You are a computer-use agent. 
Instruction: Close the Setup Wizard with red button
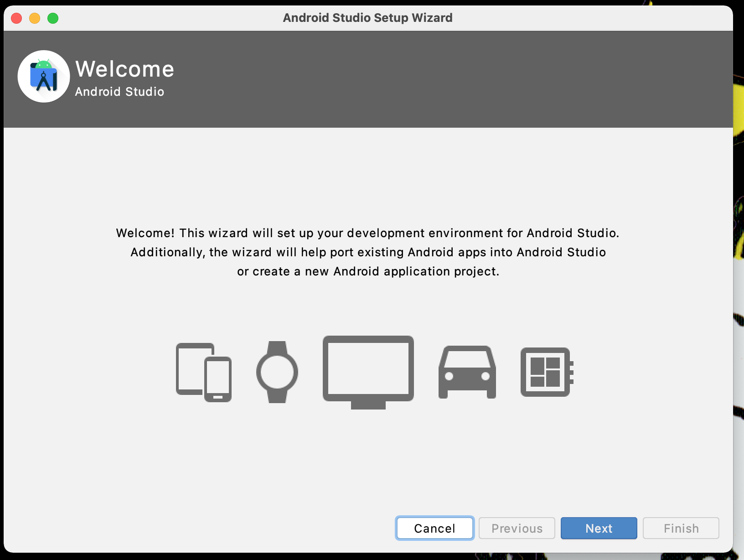pos(16,18)
